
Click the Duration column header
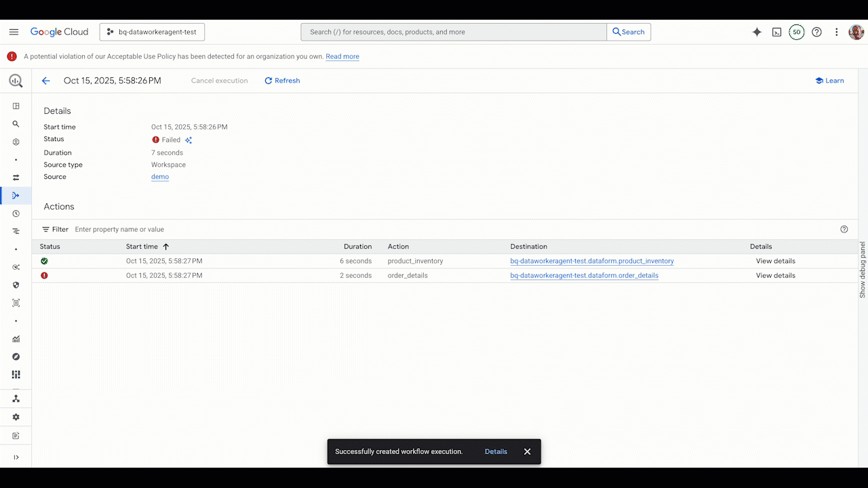(357, 247)
